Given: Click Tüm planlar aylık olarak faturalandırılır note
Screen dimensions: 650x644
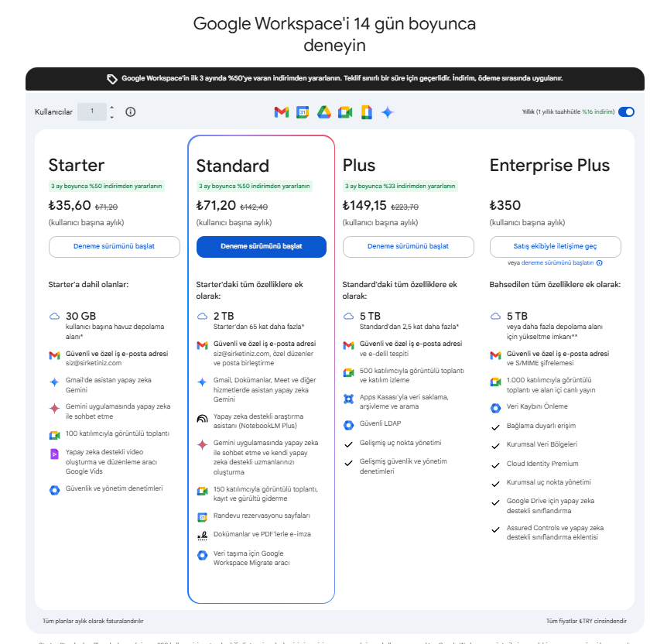Looking at the screenshot, I should pyautogui.click(x=93, y=622).
